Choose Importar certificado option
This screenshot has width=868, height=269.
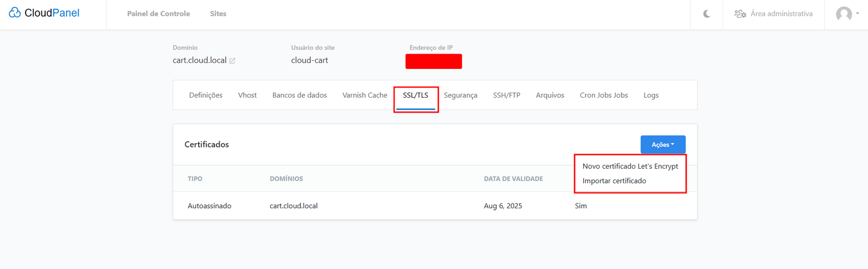pos(614,181)
